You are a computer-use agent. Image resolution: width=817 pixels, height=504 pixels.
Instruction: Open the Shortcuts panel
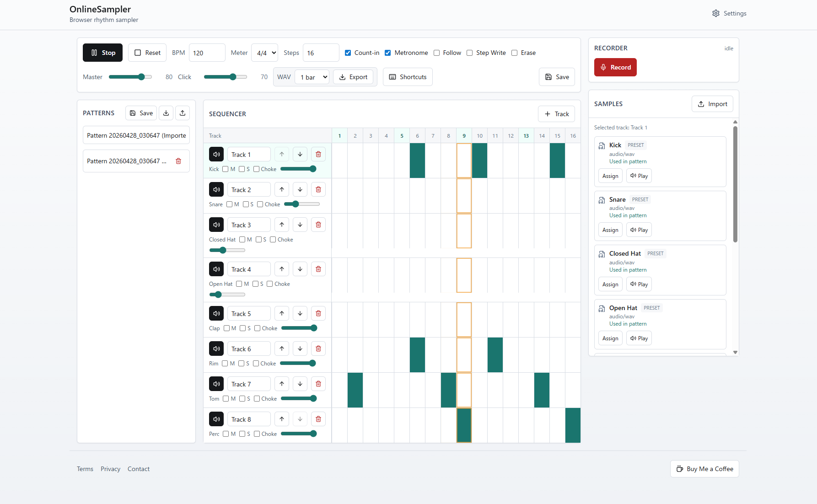coord(408,77)
